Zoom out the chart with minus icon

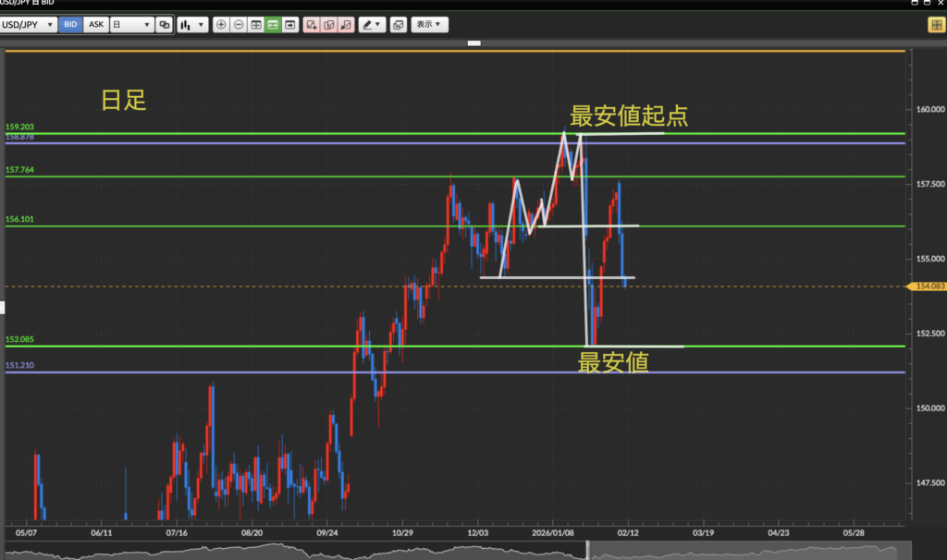239,25
